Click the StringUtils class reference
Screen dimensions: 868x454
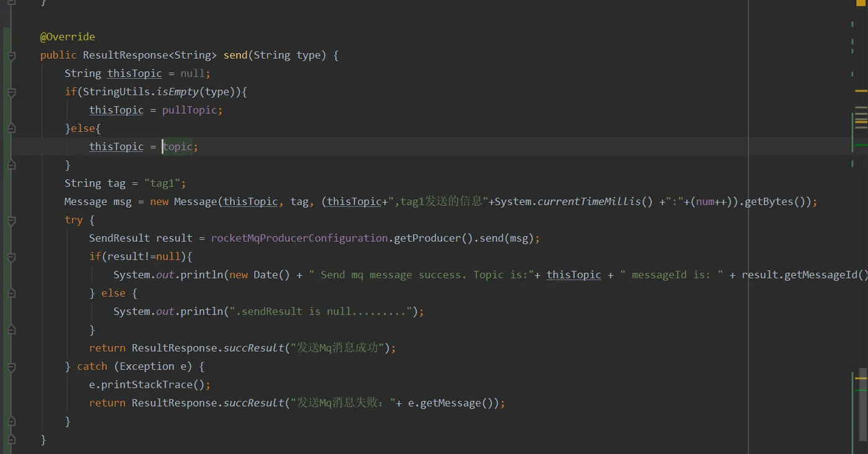pyautogui.click(x=117, y=92)
